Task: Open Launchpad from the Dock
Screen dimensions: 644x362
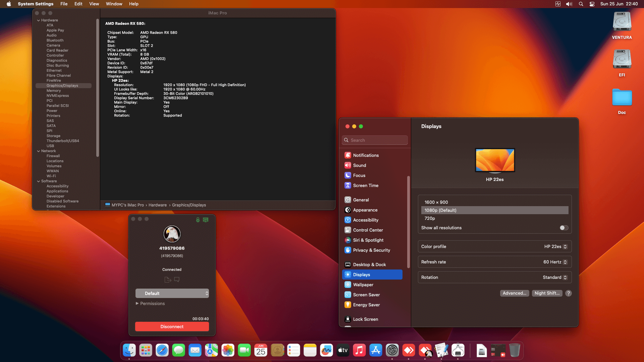Action: 146,351
